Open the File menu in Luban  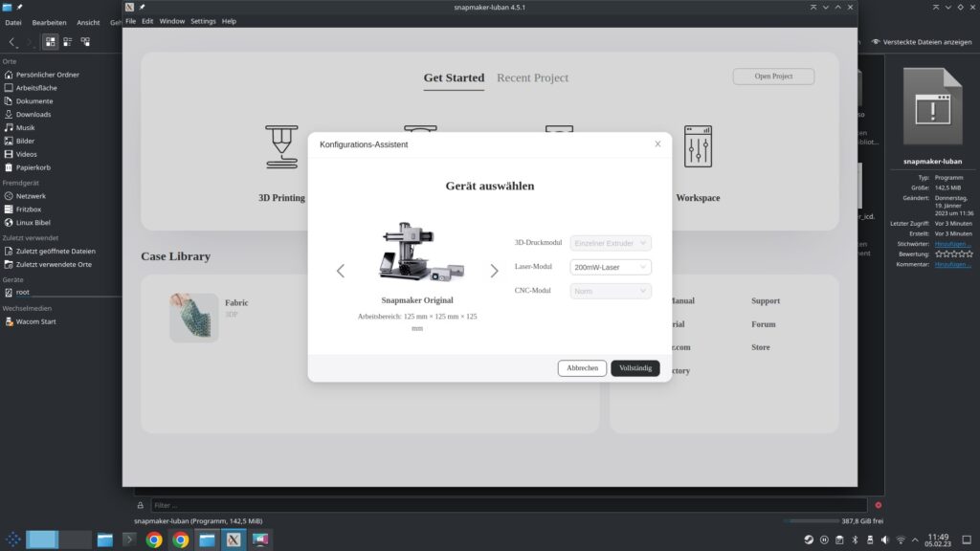click(130, 21)
